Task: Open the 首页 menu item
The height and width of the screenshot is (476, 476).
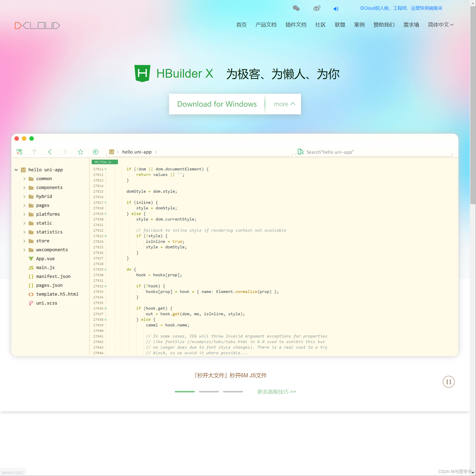Action: tap(241, 25)
